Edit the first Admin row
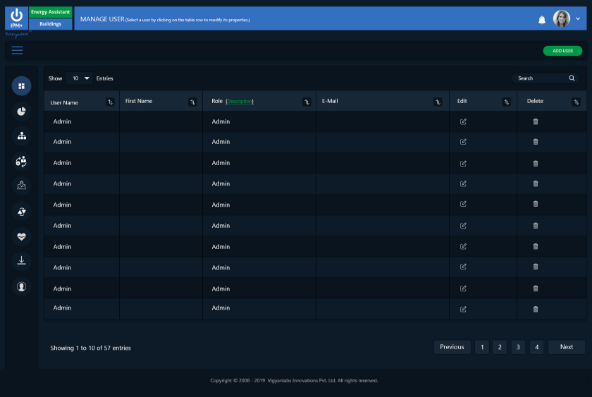The height and width of the screenshot is (397, 592). 463,122
